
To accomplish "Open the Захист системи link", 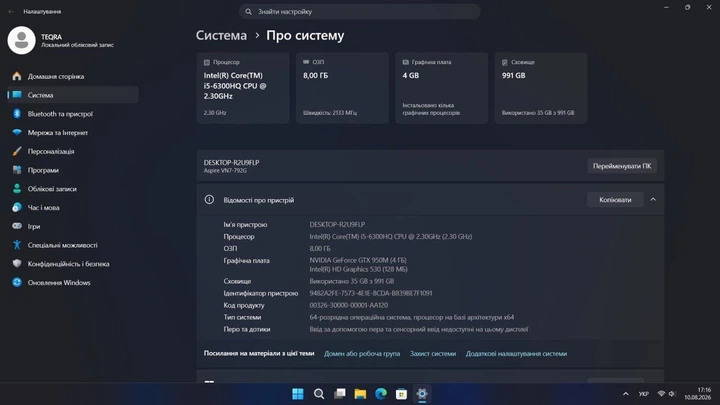I will 433,354.
